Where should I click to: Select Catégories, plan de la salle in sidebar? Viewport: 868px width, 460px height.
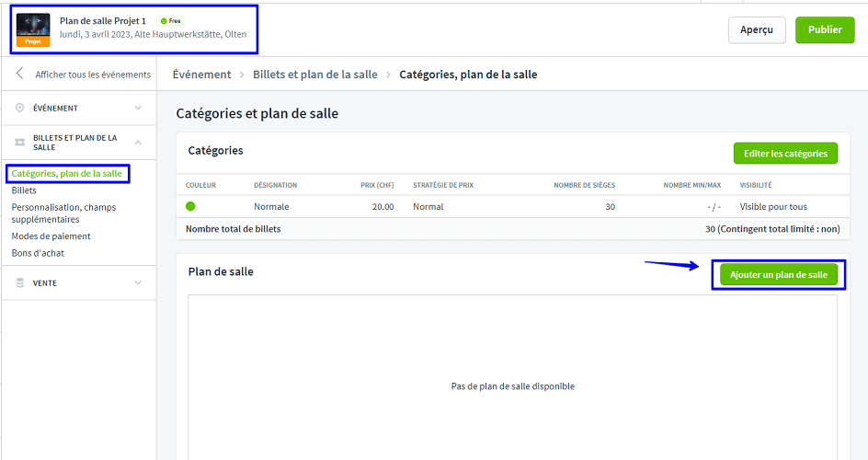(66, 174)
